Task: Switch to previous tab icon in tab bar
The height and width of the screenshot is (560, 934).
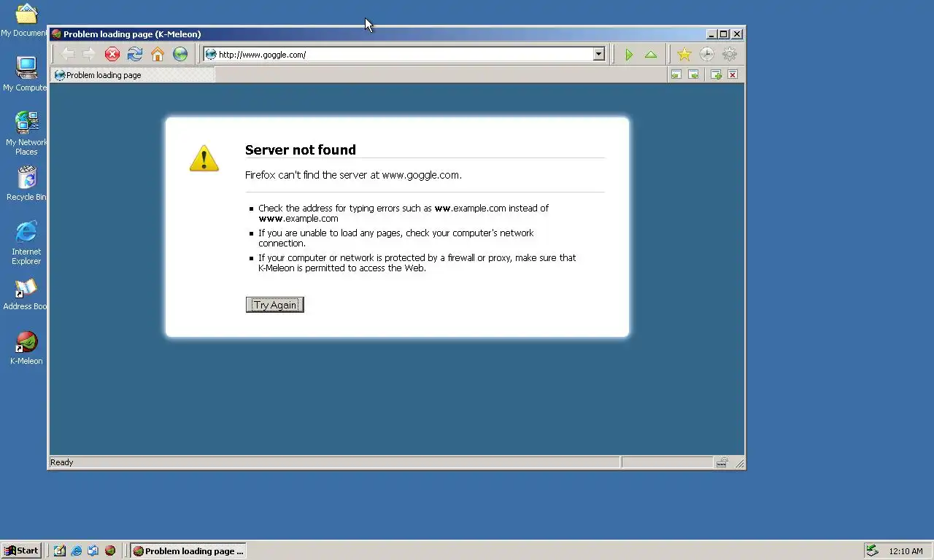Action: click(x=676, y=74)
